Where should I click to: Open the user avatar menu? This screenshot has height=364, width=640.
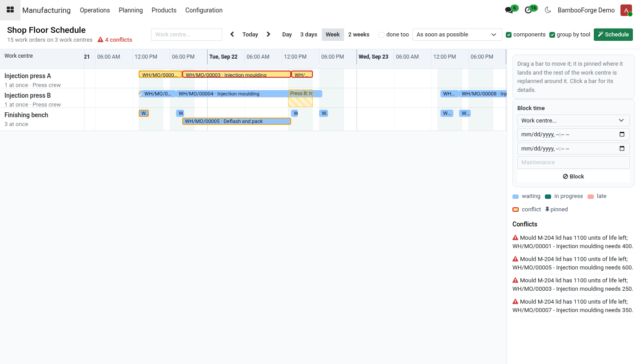(x=626, y=10)
